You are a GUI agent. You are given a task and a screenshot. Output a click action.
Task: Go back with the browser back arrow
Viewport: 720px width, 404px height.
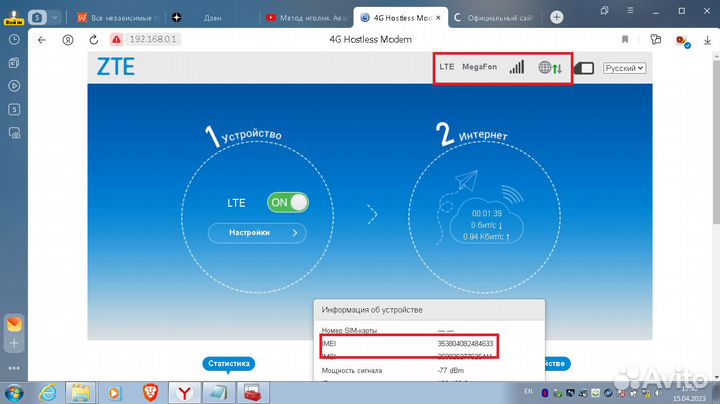tap(42, 40)
